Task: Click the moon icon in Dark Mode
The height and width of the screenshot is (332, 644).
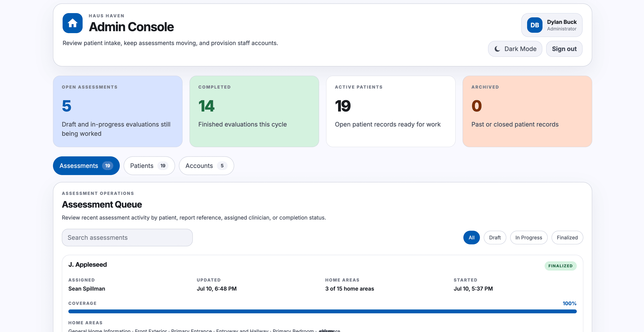Action: pyautogui.click(x=497, y=49)
